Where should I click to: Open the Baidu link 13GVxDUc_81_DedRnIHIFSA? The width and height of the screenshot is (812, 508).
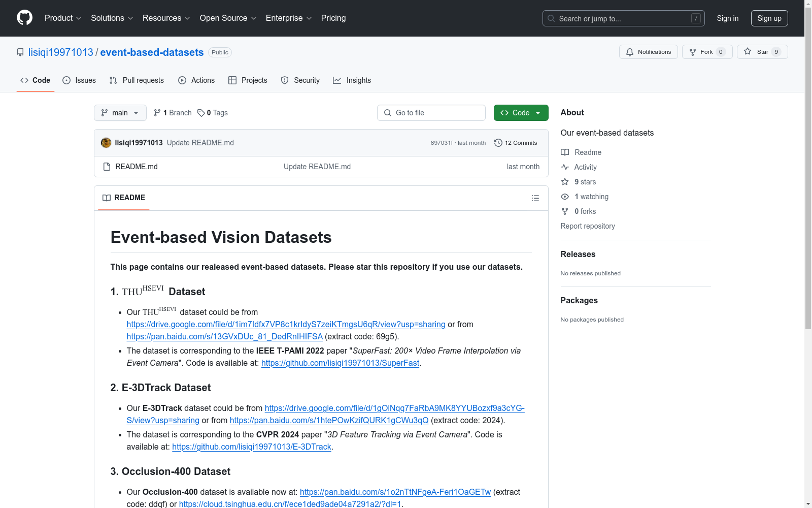[224, 336]
